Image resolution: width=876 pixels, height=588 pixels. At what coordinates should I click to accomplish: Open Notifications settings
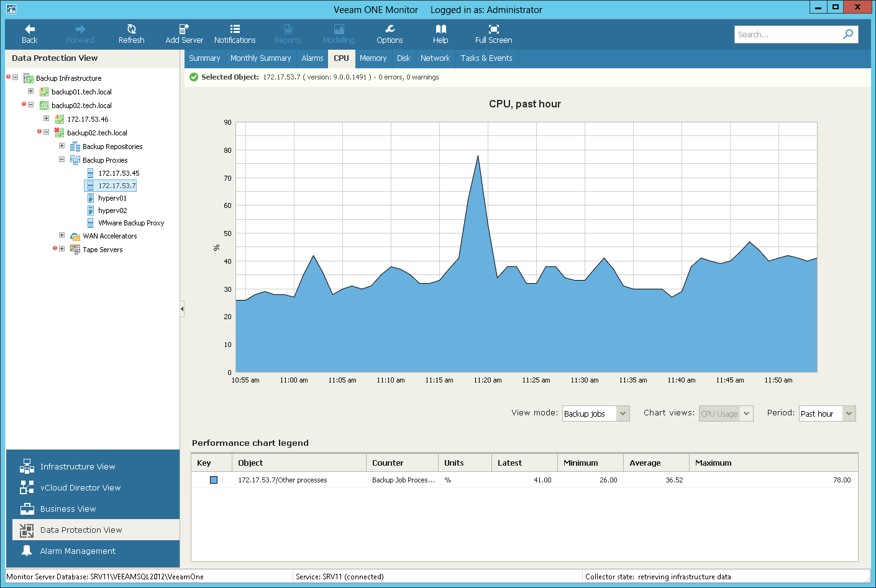click(235, 34)
